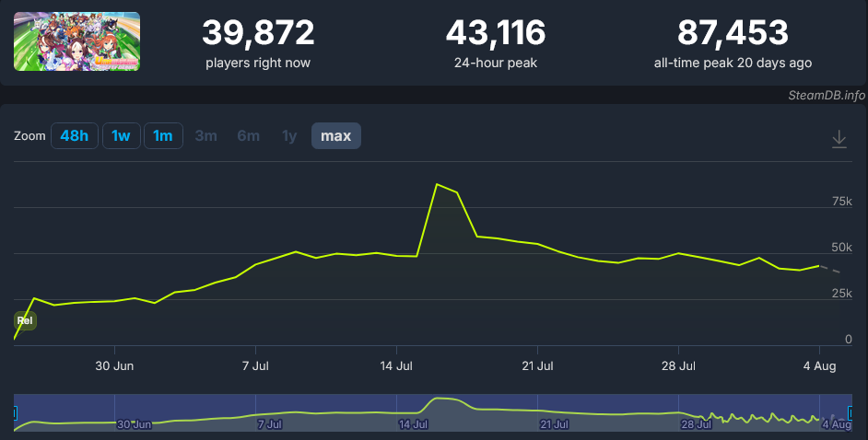The width and height of the screenshot is (868, 440).
Task: Click the 43,116 24-hour peak value
Action: (x=496, y=32)
